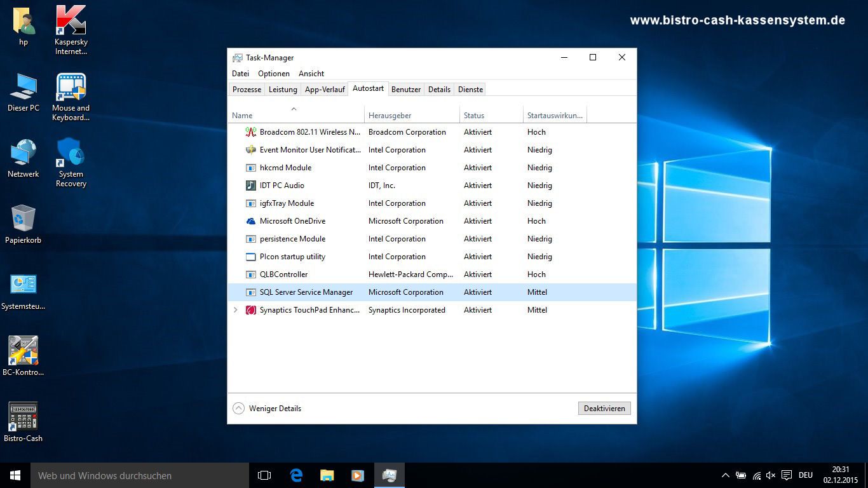Switch to the Details tab

pos(439,90)
